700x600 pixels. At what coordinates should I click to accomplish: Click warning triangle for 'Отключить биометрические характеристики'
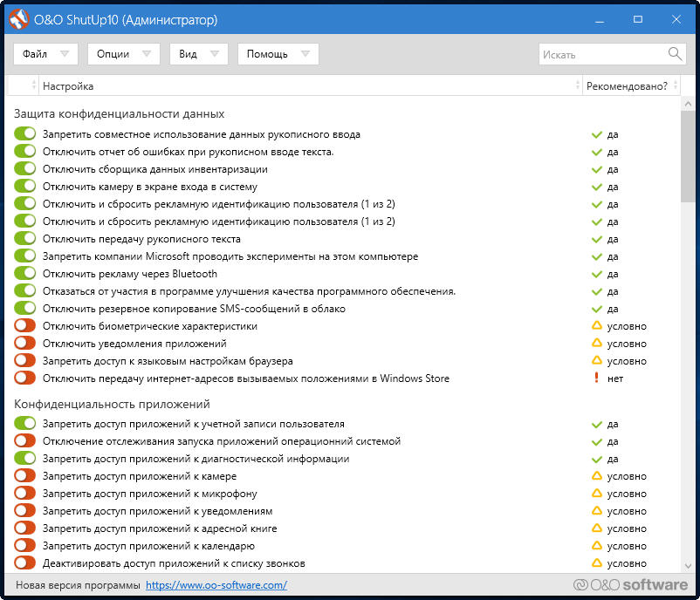[x=596, y=325]
